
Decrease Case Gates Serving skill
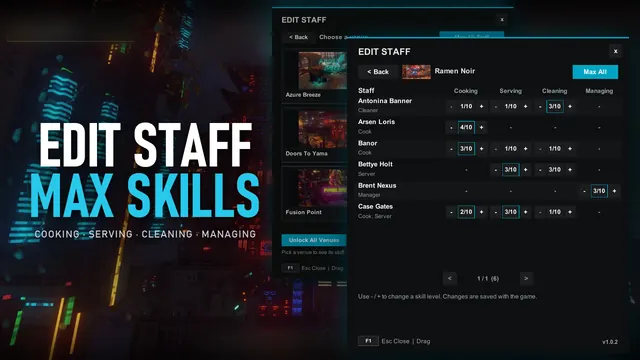496,212
